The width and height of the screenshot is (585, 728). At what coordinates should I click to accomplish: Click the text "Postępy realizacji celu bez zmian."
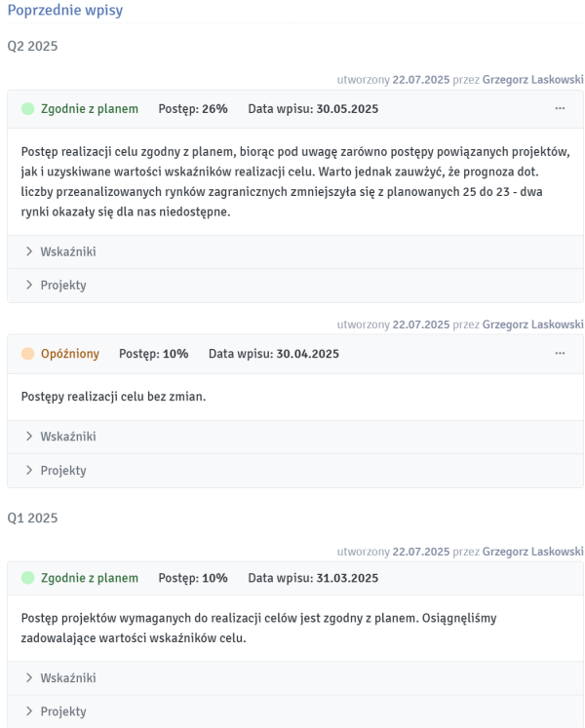coord(113,396)
